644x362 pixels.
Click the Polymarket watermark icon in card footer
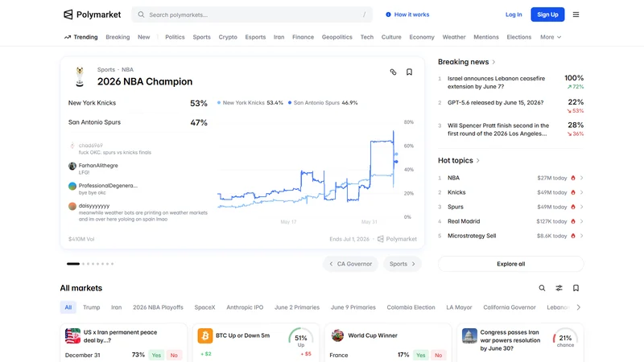380,239
